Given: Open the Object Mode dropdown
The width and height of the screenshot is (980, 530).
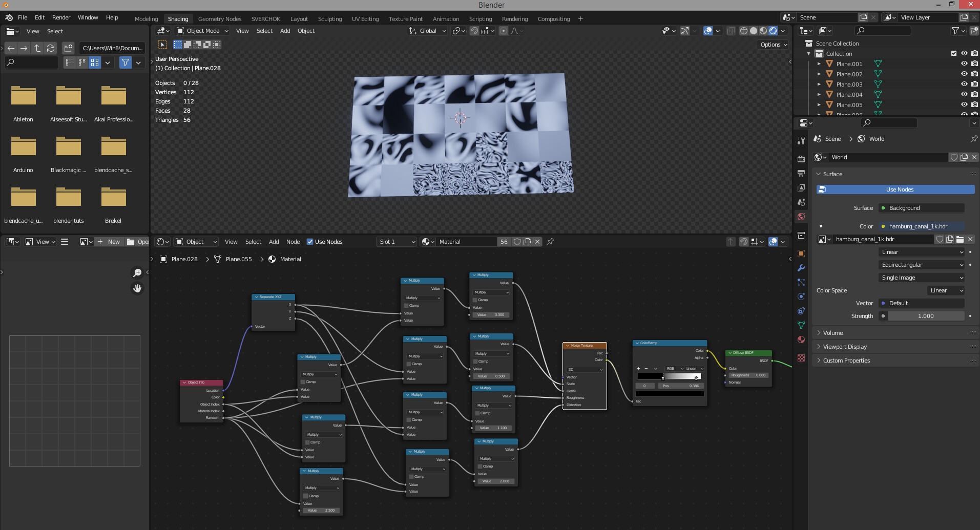Looking at the screenshot, I should pyautogui.click(x=202, y=31).
